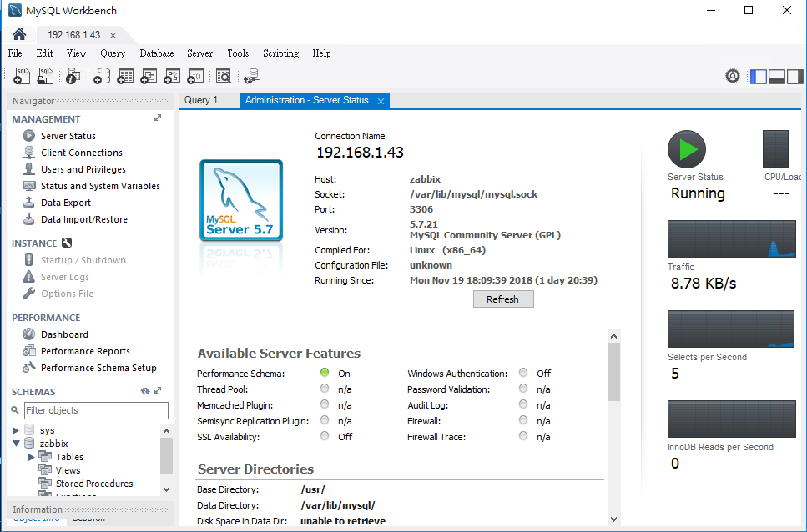This screenshot has width=807, height=532.
Task: Open the object inspector icon
Action: (73, 76)
